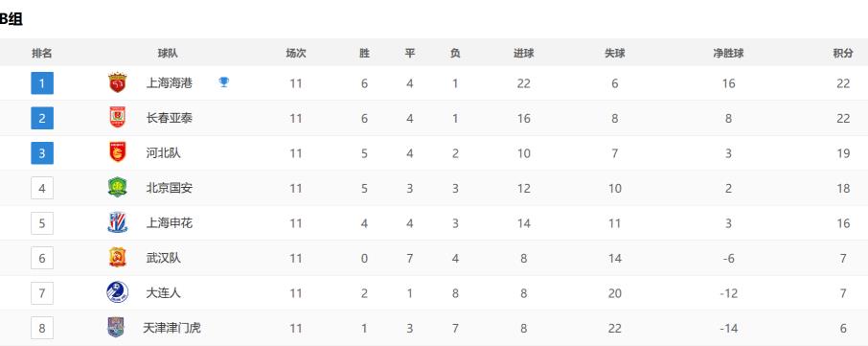Click the 大连人 team name
Screen dimensions: 868x346
pos(163,293)
